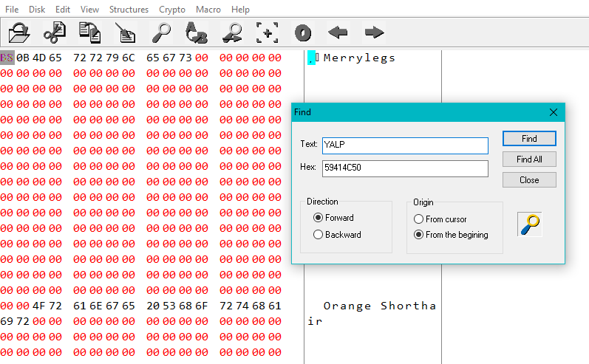589x364 pixels.
Task: Open the Macro menu
Action: tap(208, 10)
